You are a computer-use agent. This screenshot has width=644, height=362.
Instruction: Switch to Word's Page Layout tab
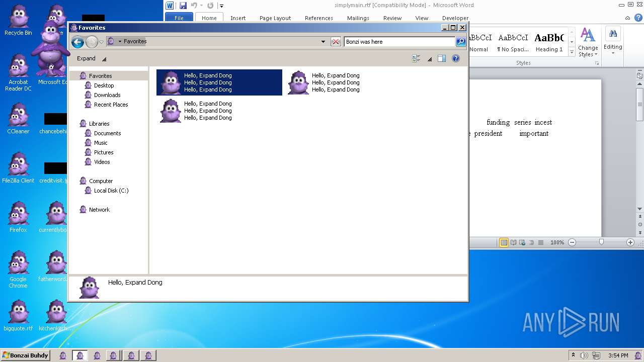point(275,18)
